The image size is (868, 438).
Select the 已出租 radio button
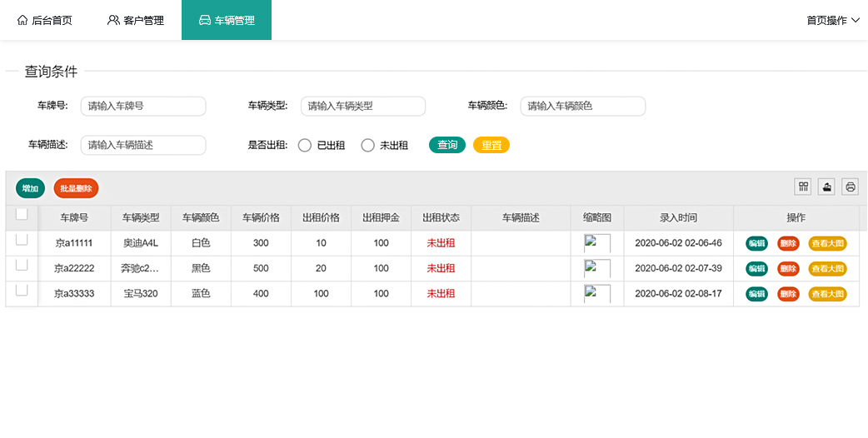[x=305, y=146]
